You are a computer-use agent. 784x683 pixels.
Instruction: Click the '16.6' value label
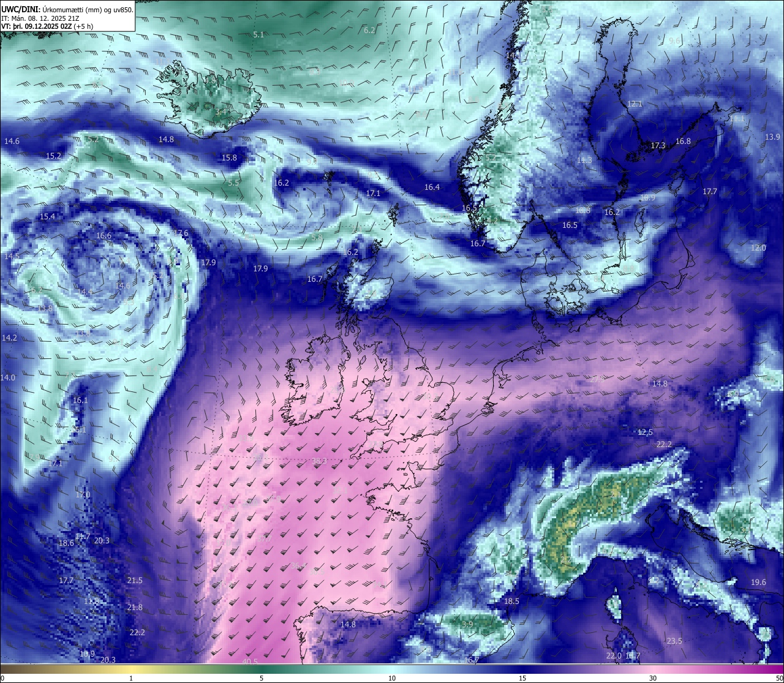pos(104,236)
